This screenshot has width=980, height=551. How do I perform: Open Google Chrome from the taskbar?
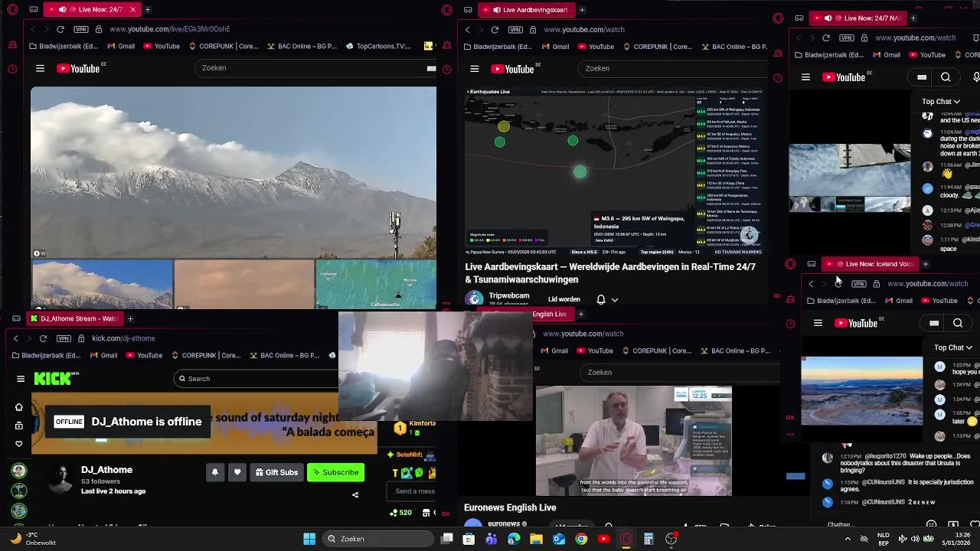pyautogui.click(x=581, y=539)
